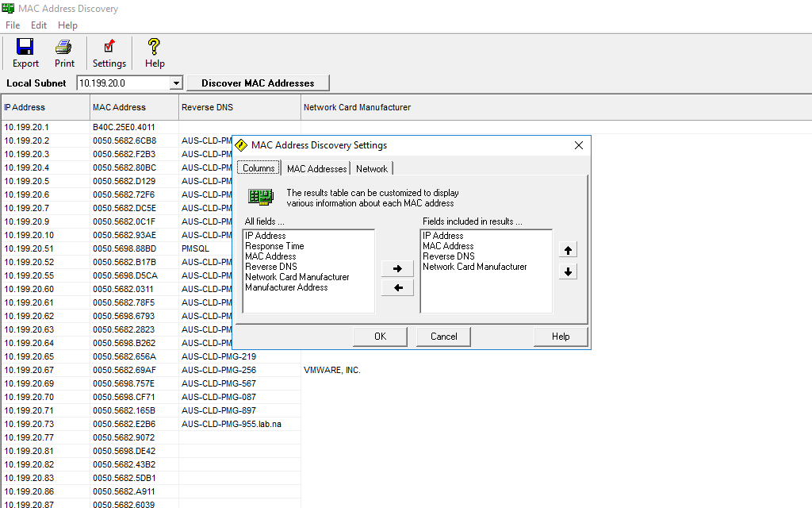Click AUS-CLD-PMG-955.lab.na DNS entry
This screenshot has width=812, height=508.
point(232,424)
